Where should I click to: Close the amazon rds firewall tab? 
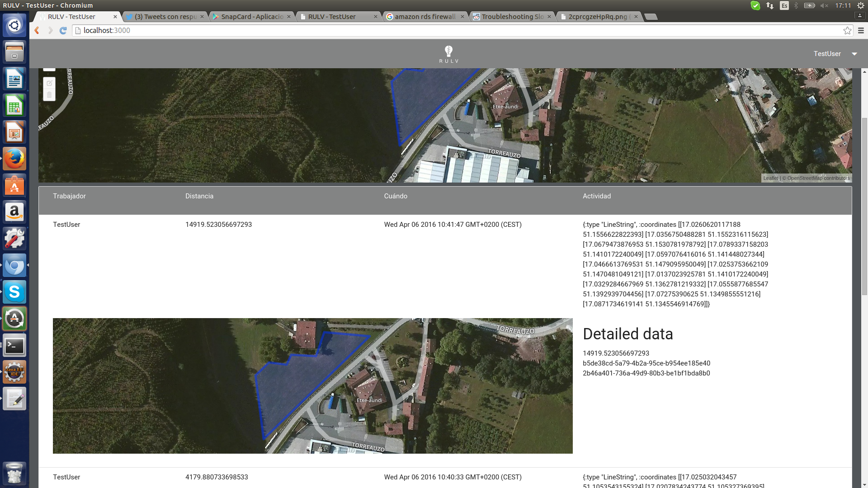coord(462,17)
